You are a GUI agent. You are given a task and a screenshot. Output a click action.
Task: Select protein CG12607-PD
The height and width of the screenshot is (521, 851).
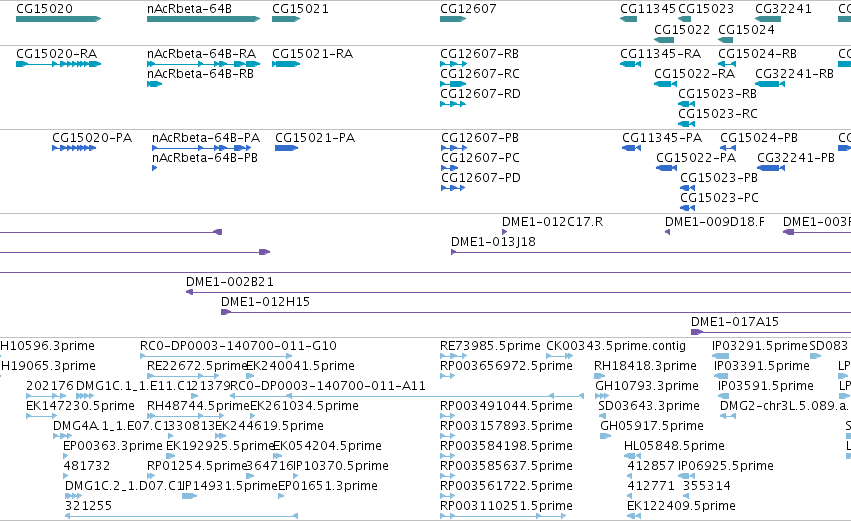[x=481, y=177]
